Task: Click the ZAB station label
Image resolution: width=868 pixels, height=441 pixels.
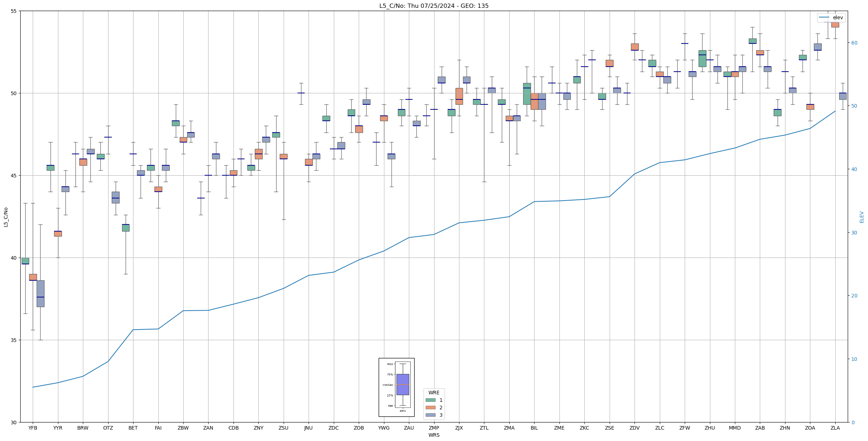Action: (760, 428)
